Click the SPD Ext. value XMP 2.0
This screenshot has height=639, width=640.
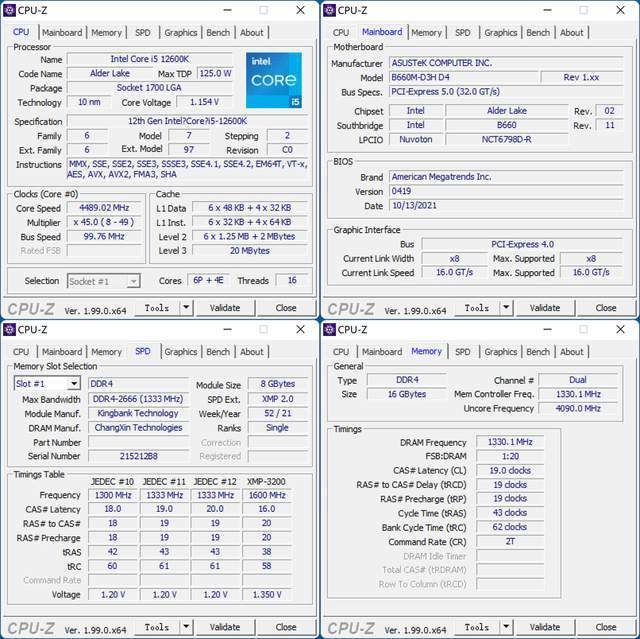tap(278, 399)
